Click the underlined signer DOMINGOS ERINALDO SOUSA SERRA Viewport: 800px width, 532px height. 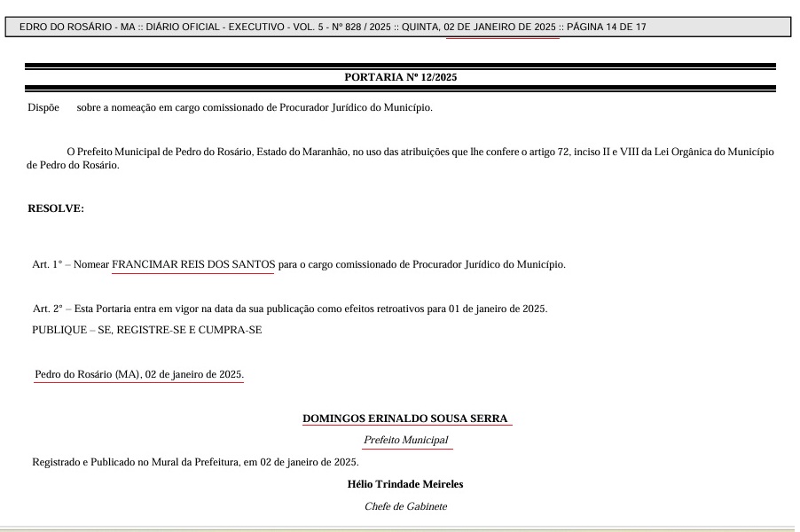pyautogui.click(x=406, y=418)
